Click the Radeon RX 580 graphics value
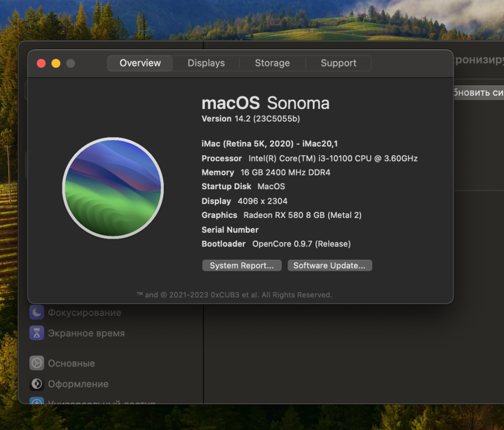The width and height of the screenshot is (504, 430). (x=302, y=215)
